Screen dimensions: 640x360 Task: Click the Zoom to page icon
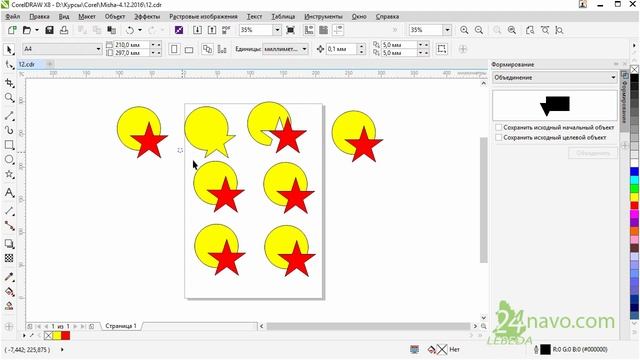click(530, 30)
